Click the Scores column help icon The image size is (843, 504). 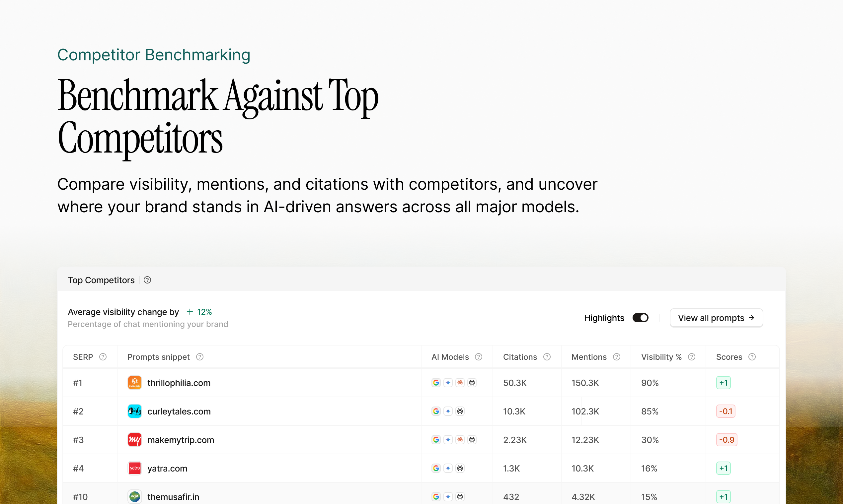[752, 357]
